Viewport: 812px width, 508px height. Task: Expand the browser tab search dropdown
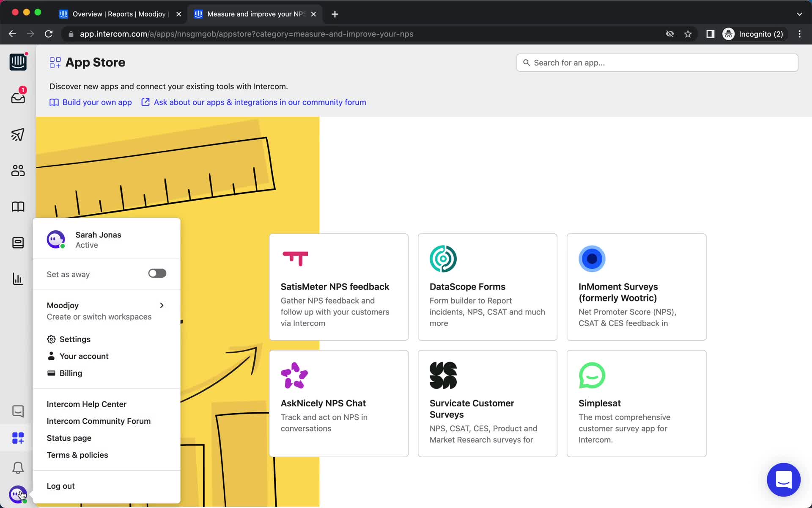point(799,14)
